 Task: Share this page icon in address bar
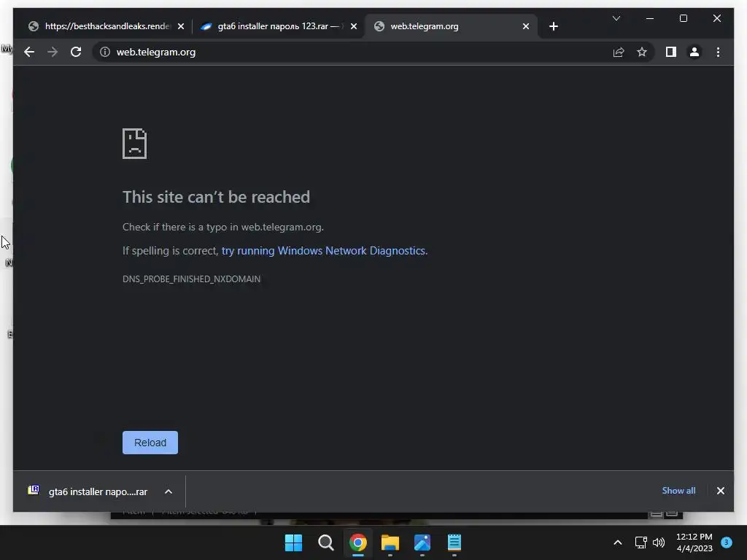pos(619,52)
